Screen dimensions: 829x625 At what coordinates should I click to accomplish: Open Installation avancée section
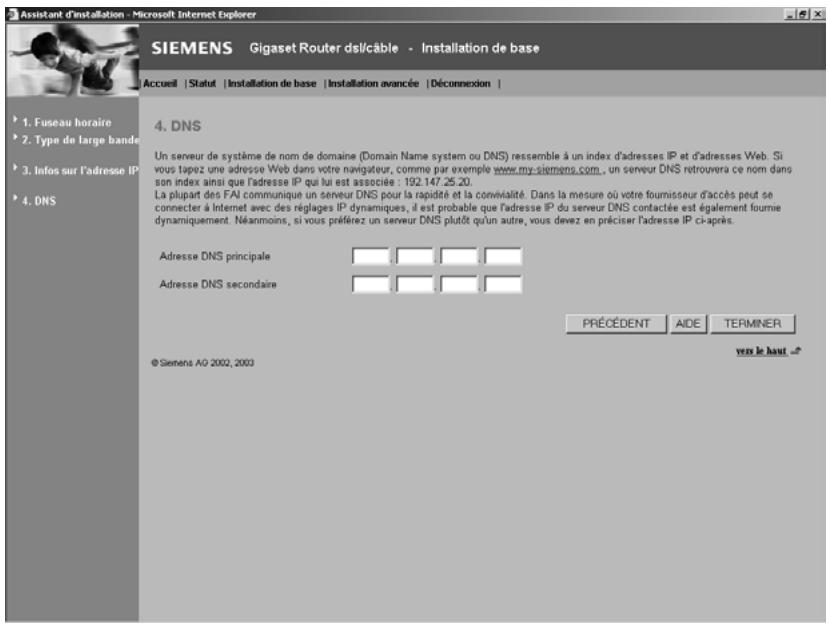[x=373, y=84]
